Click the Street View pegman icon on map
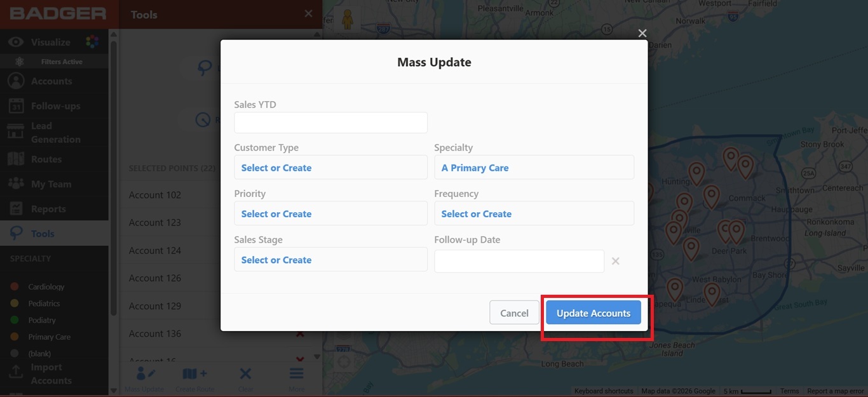Screen dimensions: 868x397 (x=347, y=20)
